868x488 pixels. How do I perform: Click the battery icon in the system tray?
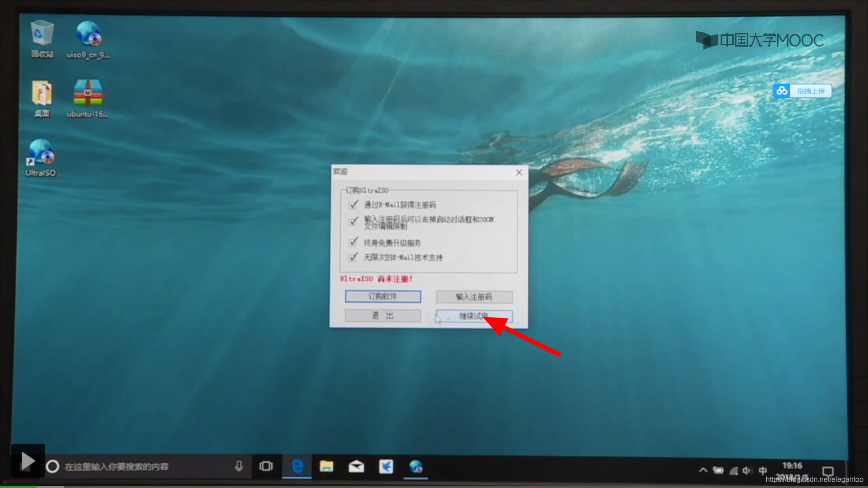[x=718, y=470]
